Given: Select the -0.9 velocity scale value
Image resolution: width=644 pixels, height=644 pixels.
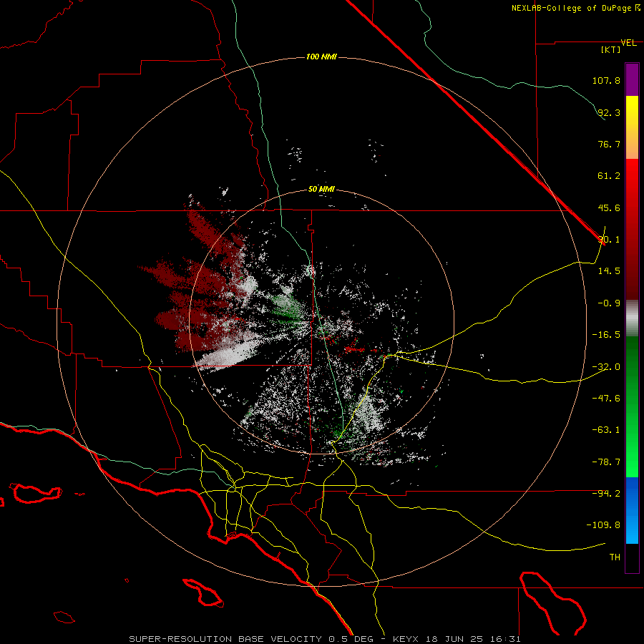Looking at the screenshot, I should click(x=609, y=303).
